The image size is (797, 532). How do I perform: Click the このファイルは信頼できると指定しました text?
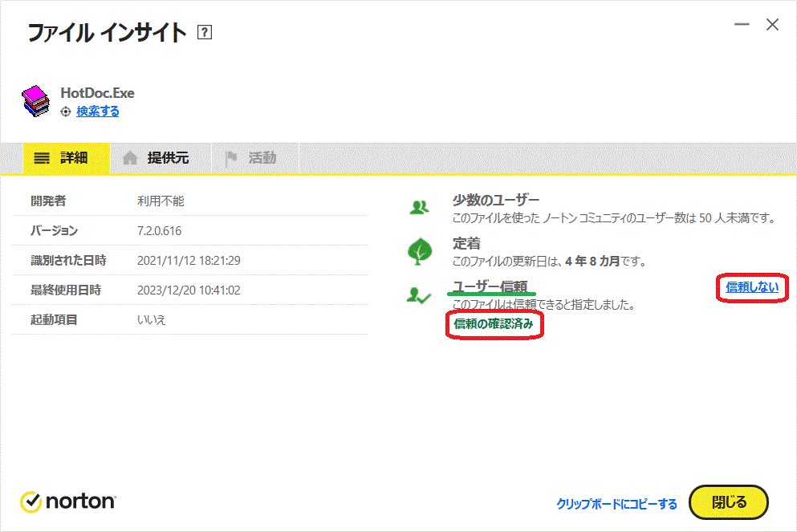543,305
